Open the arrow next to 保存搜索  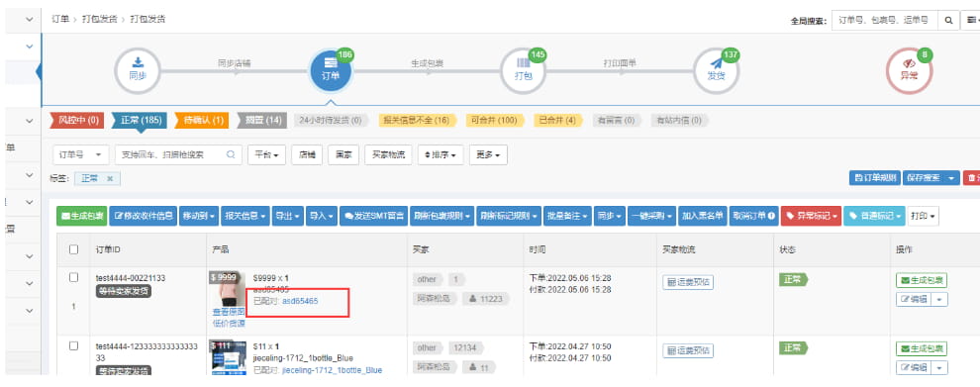click(952, 178)
